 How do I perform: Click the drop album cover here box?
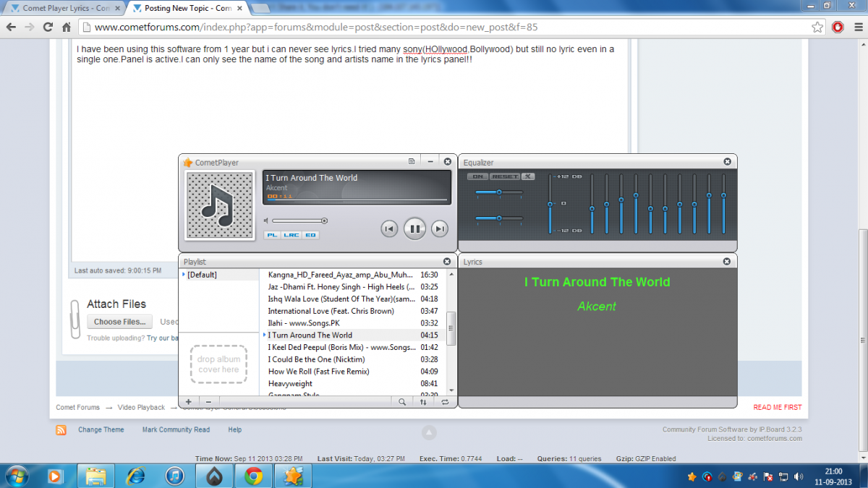[218, 364]
